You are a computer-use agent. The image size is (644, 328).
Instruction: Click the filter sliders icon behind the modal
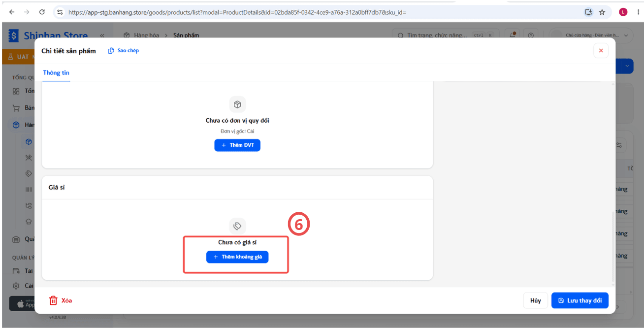[619, 145]
